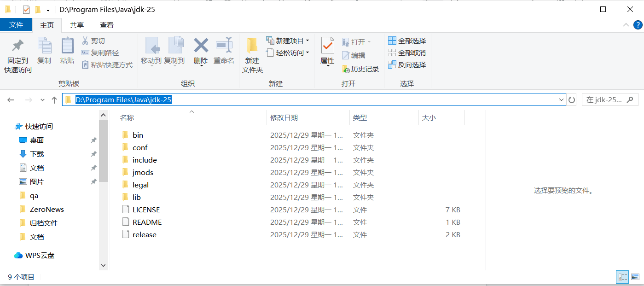644x286 pixels.
Task: Click the title bar properties checkmark icon
Action: (26, 9)
